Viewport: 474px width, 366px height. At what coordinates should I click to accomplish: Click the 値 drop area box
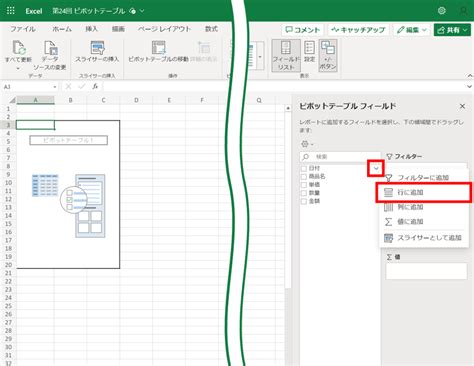coord(426,271)
